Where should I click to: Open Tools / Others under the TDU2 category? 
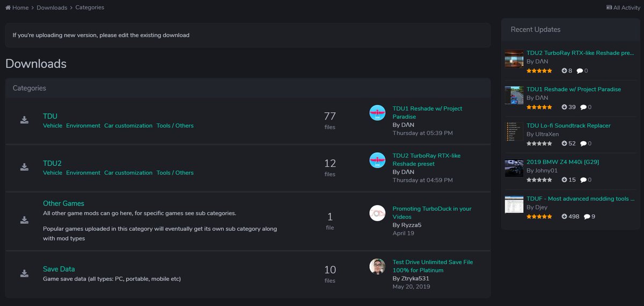[x=175, y=173]
